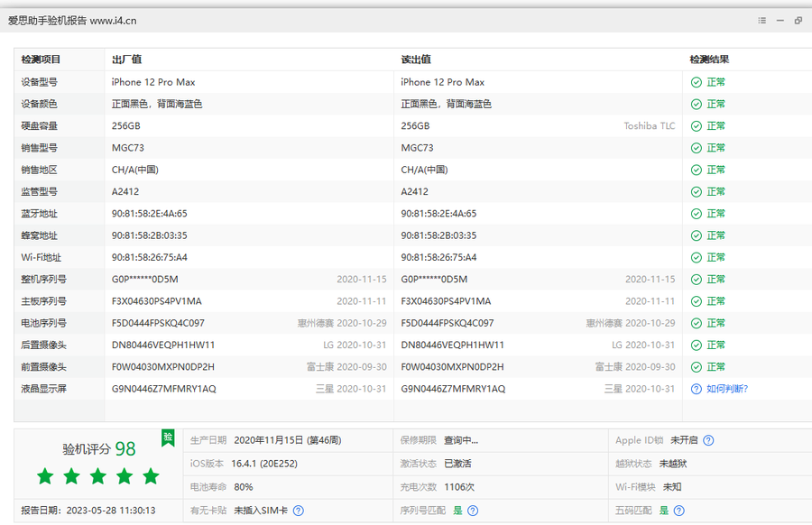
Task: Click the check icon in 后置摄像头 row
Action: click(697, 345)
